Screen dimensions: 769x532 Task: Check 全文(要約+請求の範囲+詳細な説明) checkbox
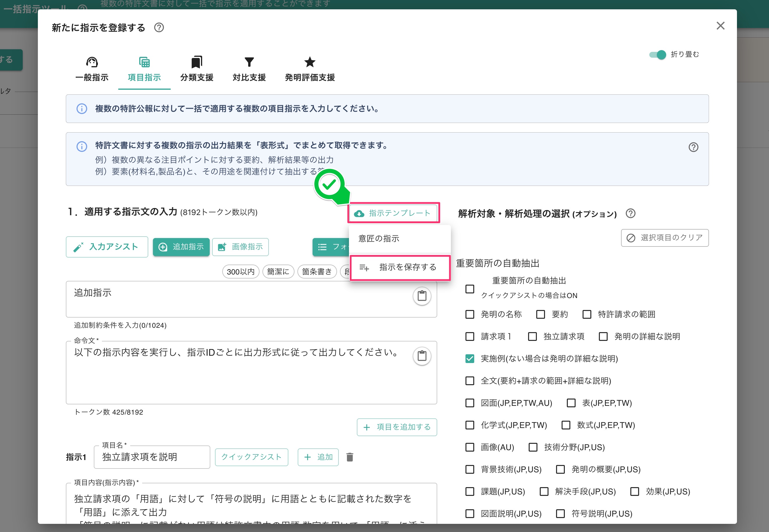(470, 381)
